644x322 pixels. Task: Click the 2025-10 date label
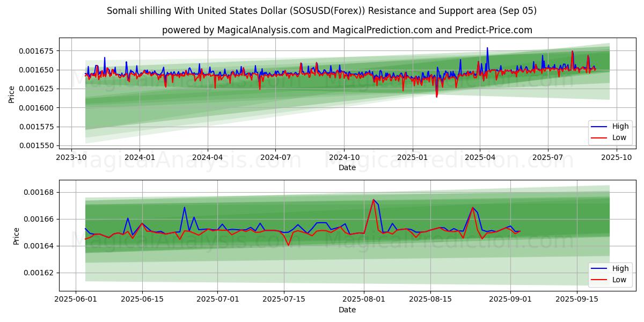616,158
